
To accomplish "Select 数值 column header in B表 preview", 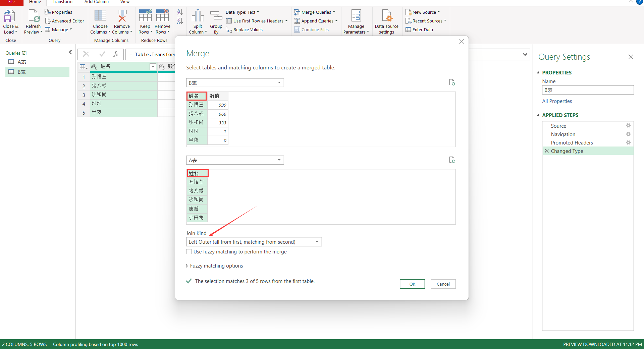I will 218,96.
